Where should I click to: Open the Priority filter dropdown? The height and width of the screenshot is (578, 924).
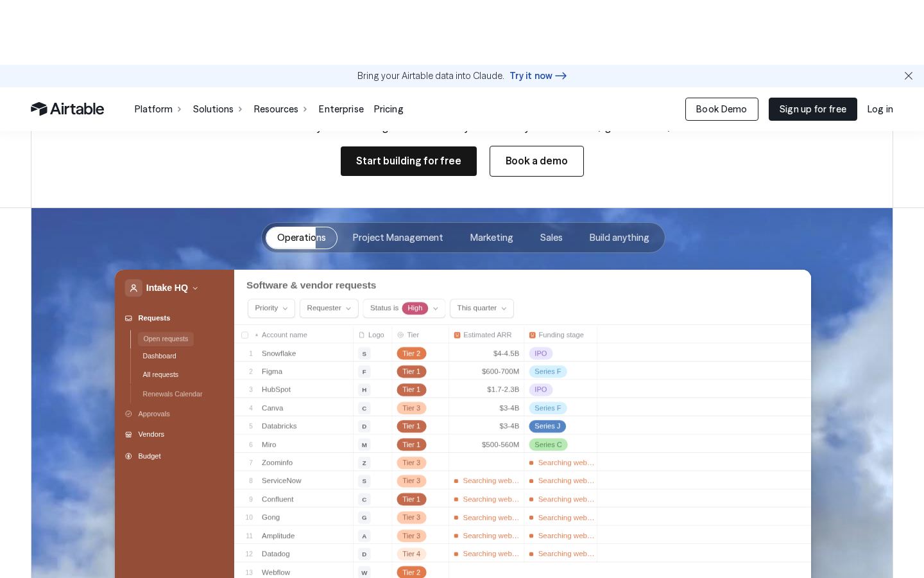pyautogui.click(x=271, y=308)
